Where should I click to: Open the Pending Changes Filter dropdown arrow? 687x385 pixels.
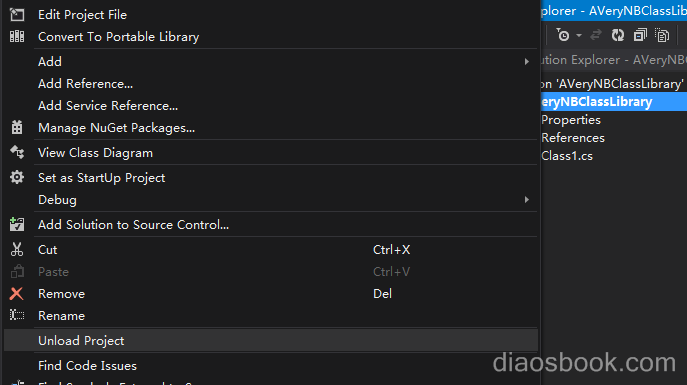coord(579,35)
